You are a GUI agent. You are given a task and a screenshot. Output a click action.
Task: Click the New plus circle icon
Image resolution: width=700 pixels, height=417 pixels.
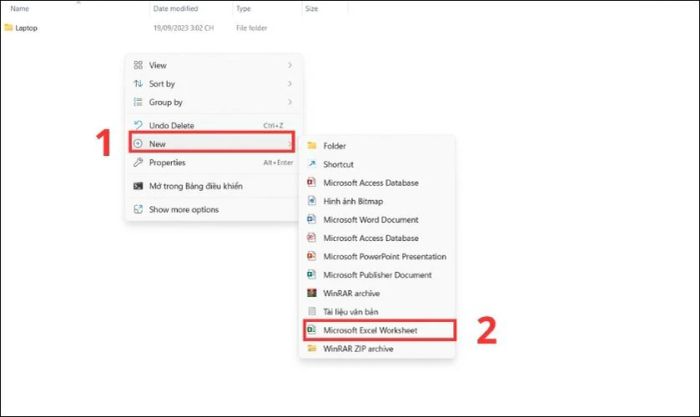pos(138,143)
